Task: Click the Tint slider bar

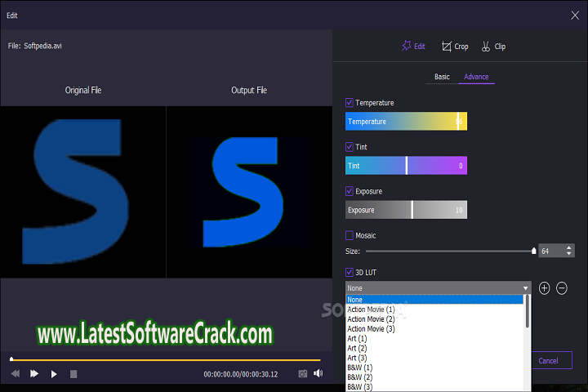Action: [406, 166]
